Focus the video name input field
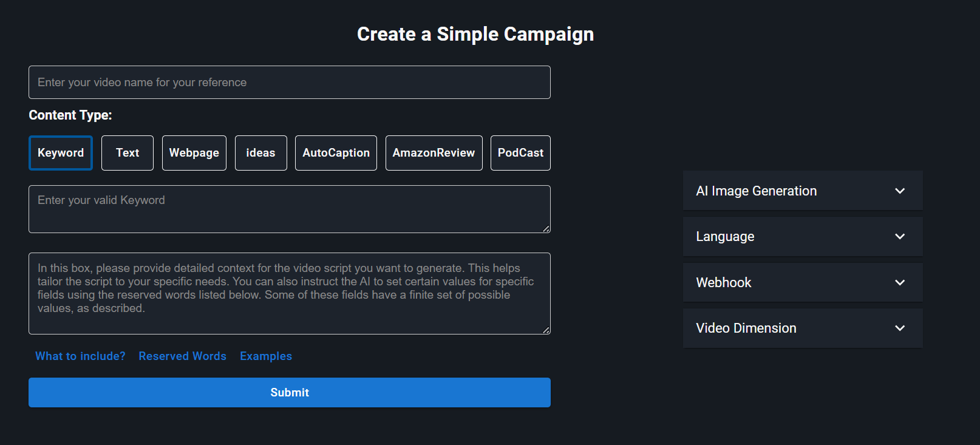This screenshot has height=445, width=980. (290, 83)
